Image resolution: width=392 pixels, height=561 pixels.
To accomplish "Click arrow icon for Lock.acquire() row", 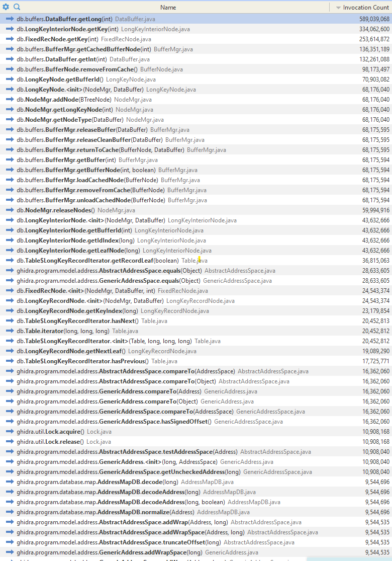I will (10, 432).
